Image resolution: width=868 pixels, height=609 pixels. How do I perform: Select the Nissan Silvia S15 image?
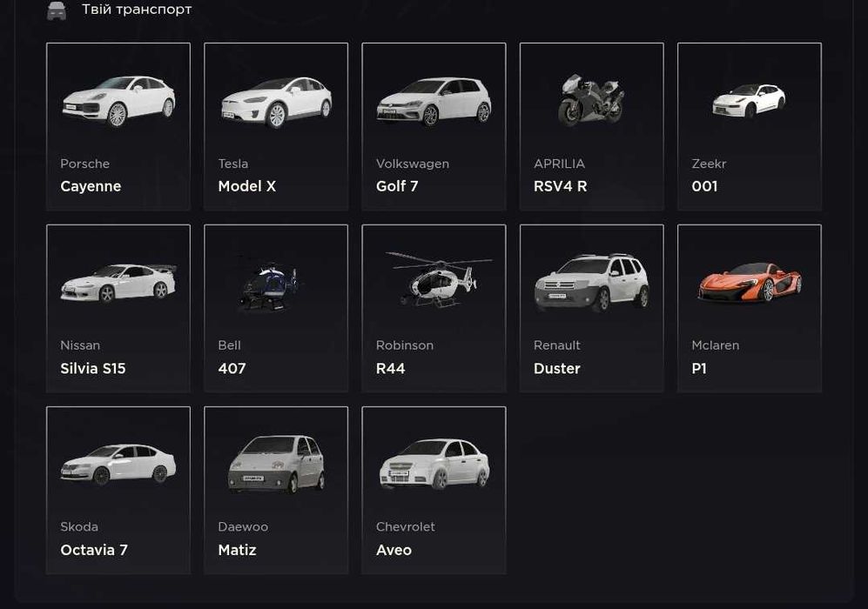[x=118, y=283]
